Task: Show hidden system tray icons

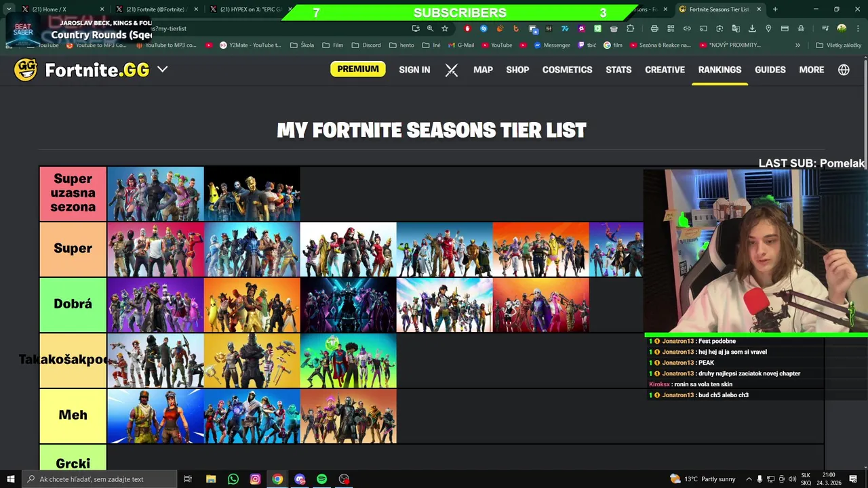Action: tap(749, 479)
